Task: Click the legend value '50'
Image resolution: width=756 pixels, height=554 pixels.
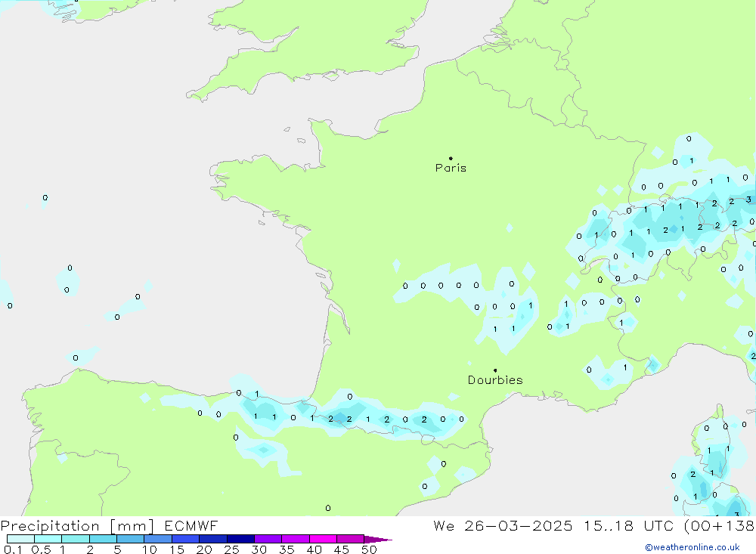Action: click(370, 549)
